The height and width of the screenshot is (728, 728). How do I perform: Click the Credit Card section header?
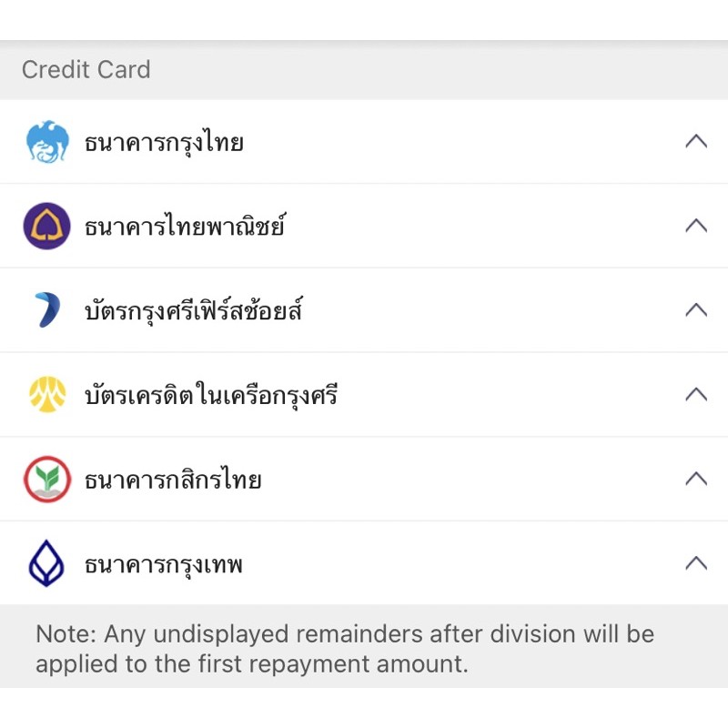click(86, 70)
